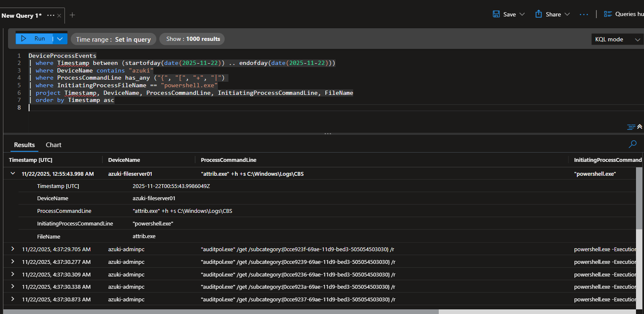This screenshot has height=314, width=644.
Task: Expand the Share options chevron
Action: coord(567,14)
